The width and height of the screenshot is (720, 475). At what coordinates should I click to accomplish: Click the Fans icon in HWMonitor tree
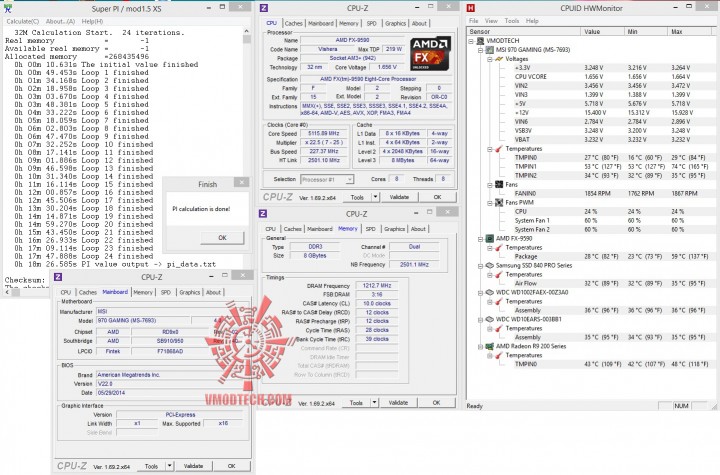(499, 184)
